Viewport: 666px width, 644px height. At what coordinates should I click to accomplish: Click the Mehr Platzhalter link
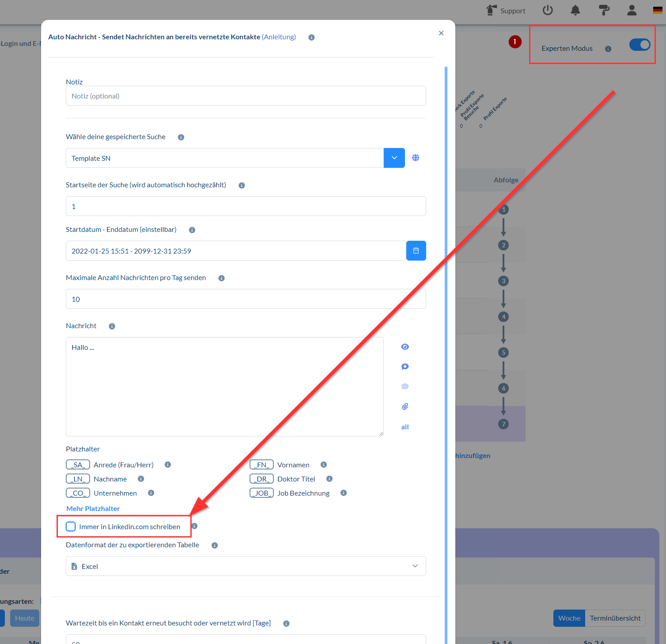tap(93, 509)
